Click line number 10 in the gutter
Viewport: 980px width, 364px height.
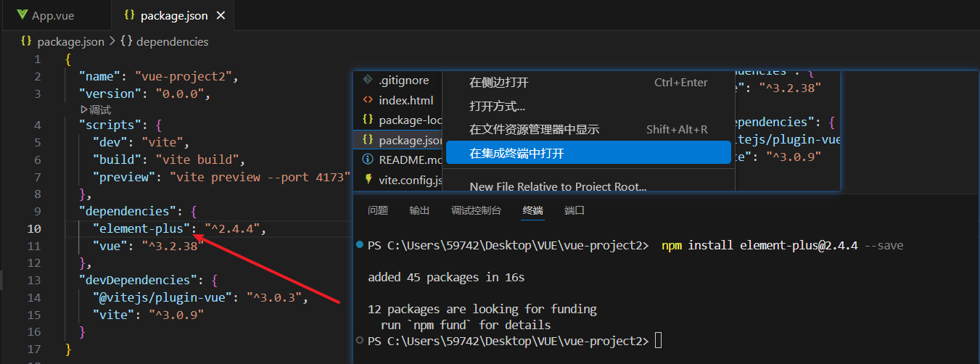tap(34, 228)
